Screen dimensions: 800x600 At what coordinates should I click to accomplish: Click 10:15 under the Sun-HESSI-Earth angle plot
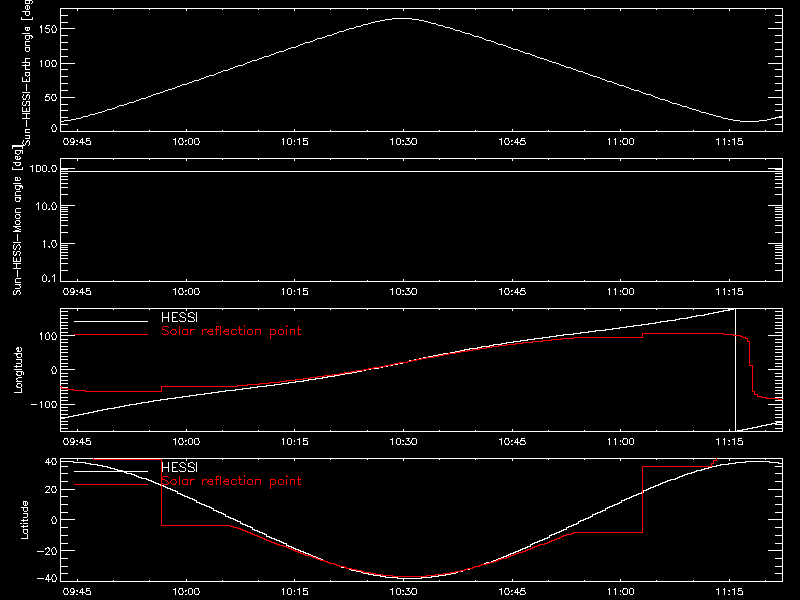(294, 142)
